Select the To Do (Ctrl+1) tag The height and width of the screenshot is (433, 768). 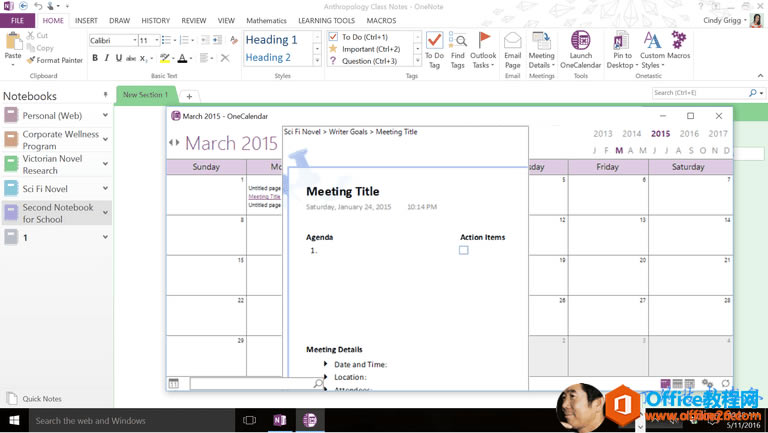point(365,37)
